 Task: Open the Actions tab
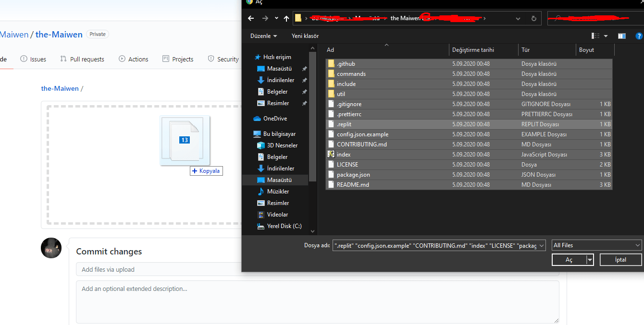(x=133, y=59)
